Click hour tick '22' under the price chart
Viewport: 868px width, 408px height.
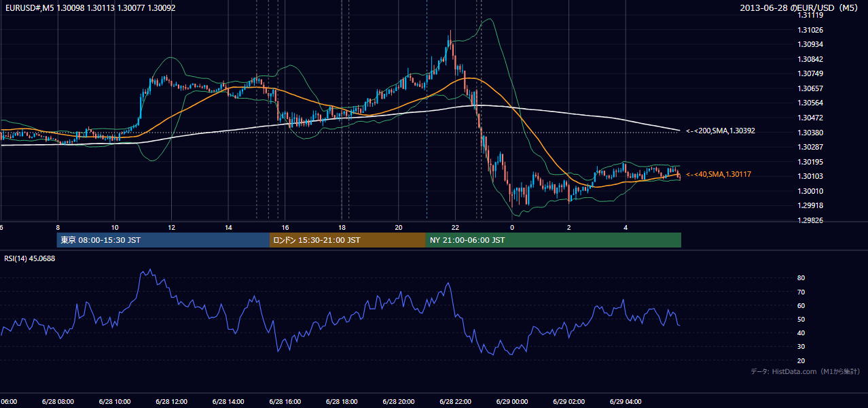(x=455, y=227)
